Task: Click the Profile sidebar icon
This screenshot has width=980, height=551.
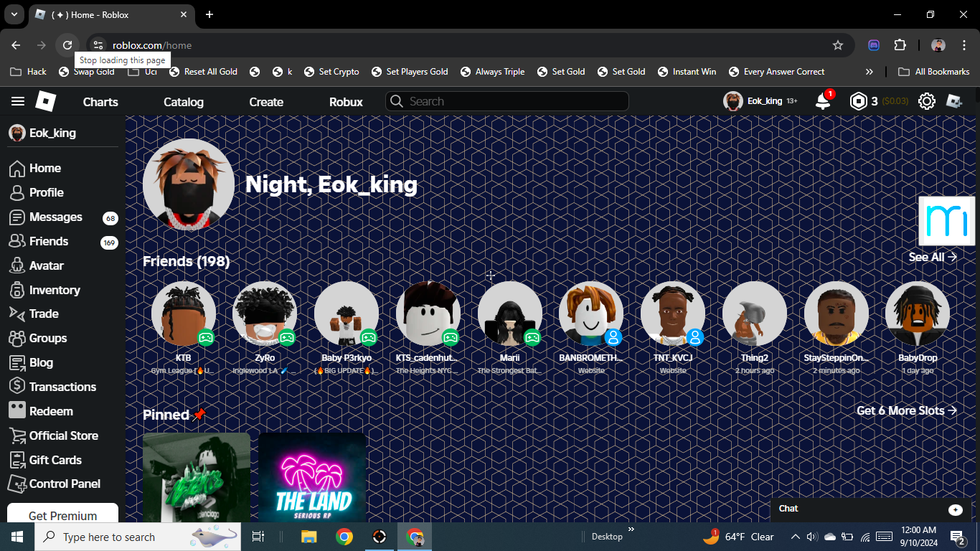Action: [x=17, y=193]
